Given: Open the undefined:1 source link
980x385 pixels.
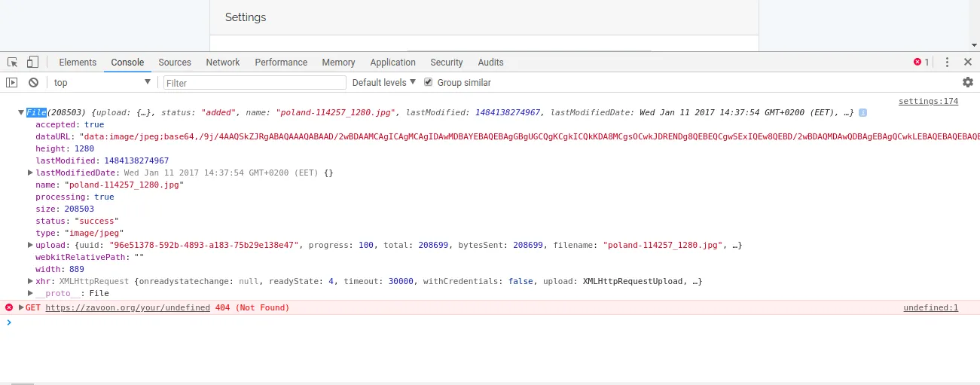Looking at the screenshot, I should 930,307.
